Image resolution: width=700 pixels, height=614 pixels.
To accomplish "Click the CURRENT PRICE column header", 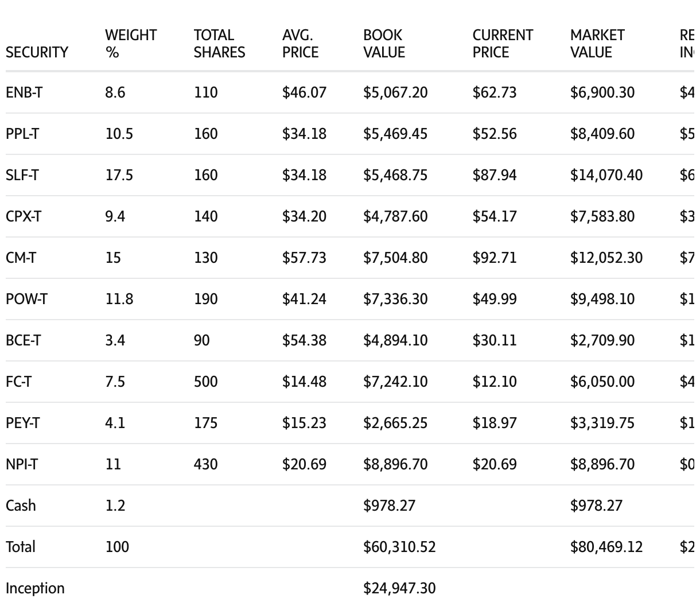I will (x=502, y=44).
